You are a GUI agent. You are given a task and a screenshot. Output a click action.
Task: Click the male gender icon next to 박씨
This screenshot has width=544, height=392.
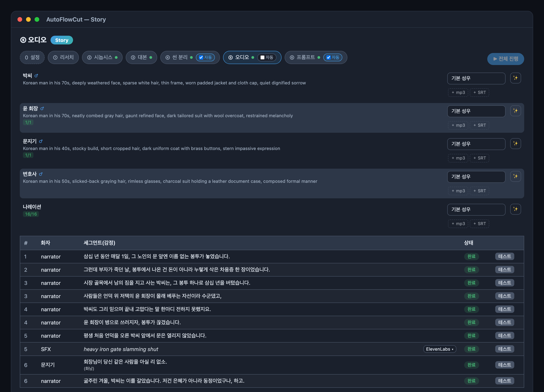pos(36,76)
